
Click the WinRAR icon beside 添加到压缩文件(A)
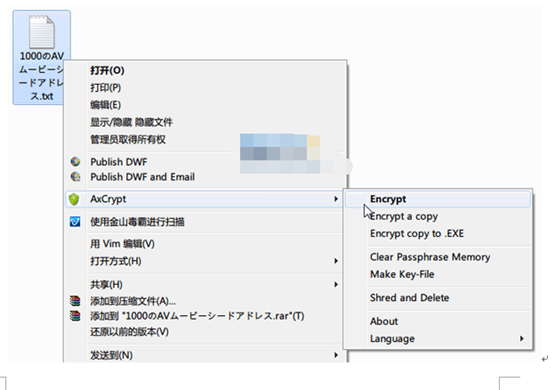click(x=75, y=301)
